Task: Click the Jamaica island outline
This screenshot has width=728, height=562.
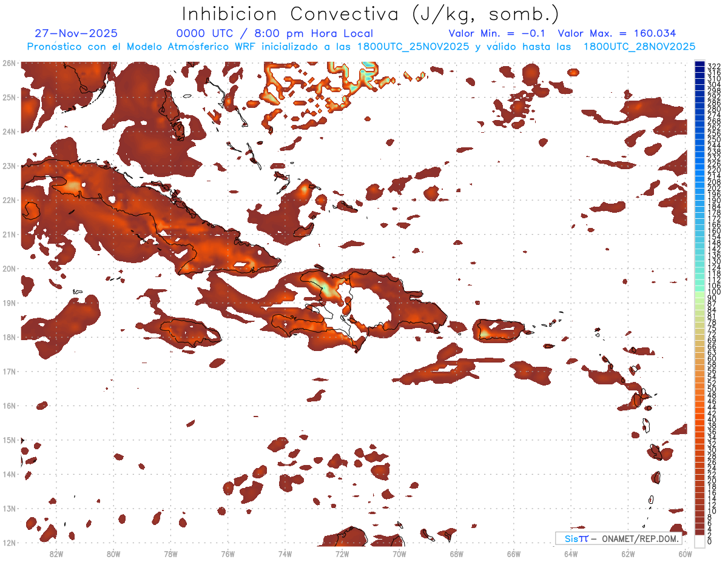Action: point(189,332)
